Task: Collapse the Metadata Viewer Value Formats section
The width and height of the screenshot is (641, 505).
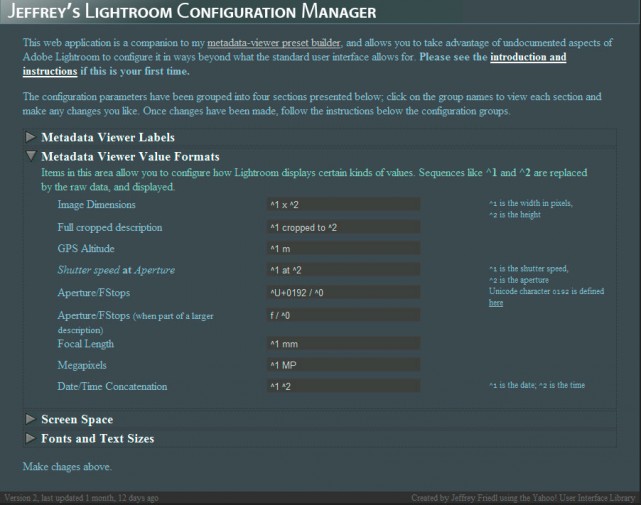Action: click(x=31, y=156)
